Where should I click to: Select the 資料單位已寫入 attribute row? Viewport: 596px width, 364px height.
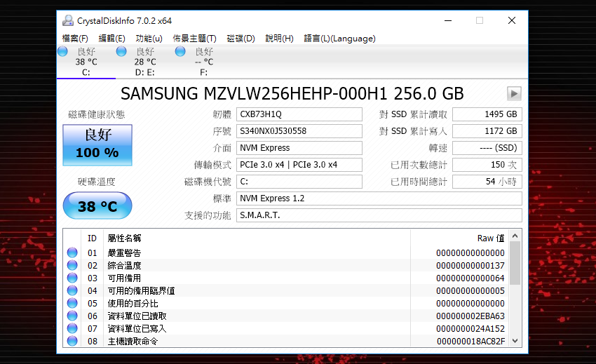(x=286, y=328)
